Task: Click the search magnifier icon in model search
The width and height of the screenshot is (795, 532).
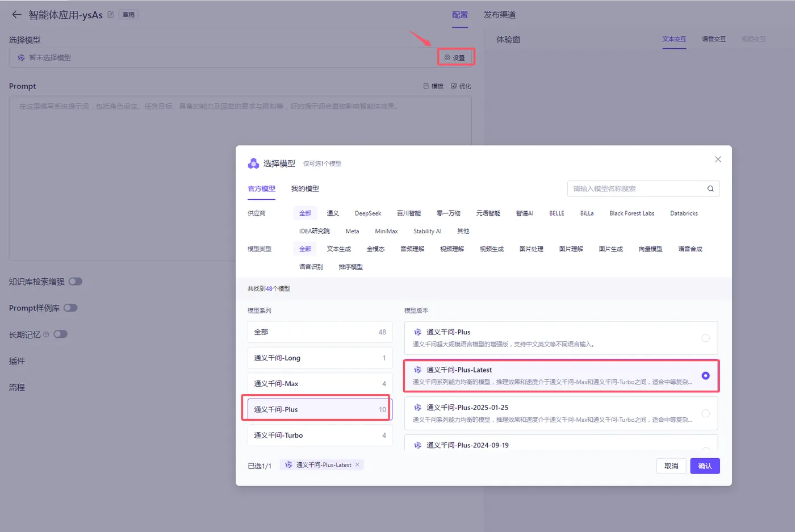Action: coord(710,188)
